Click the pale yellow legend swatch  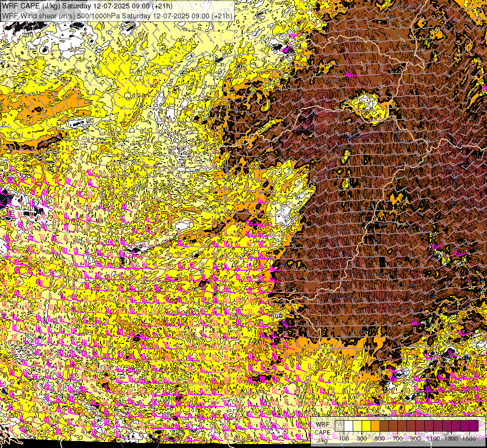pos(358,426)
